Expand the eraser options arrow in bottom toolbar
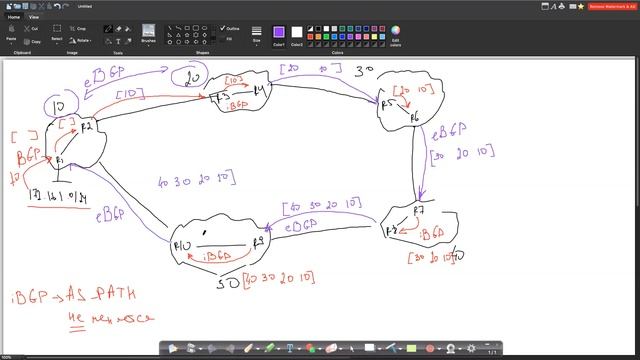 point(340,349)
